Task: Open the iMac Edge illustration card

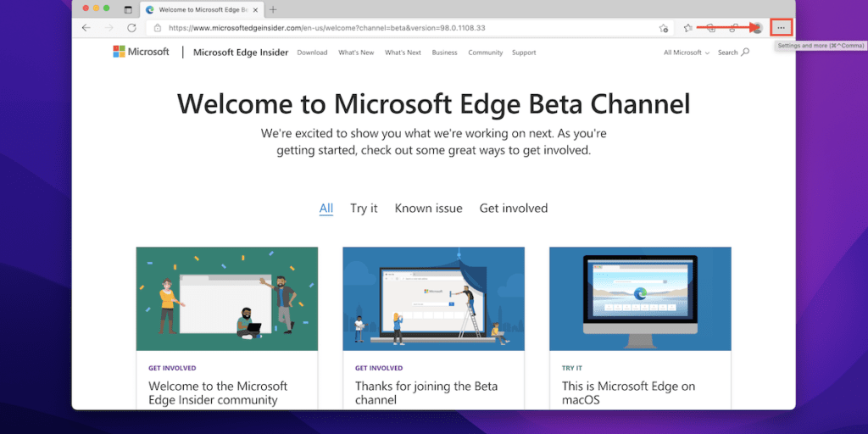Action: click(640, 299)
